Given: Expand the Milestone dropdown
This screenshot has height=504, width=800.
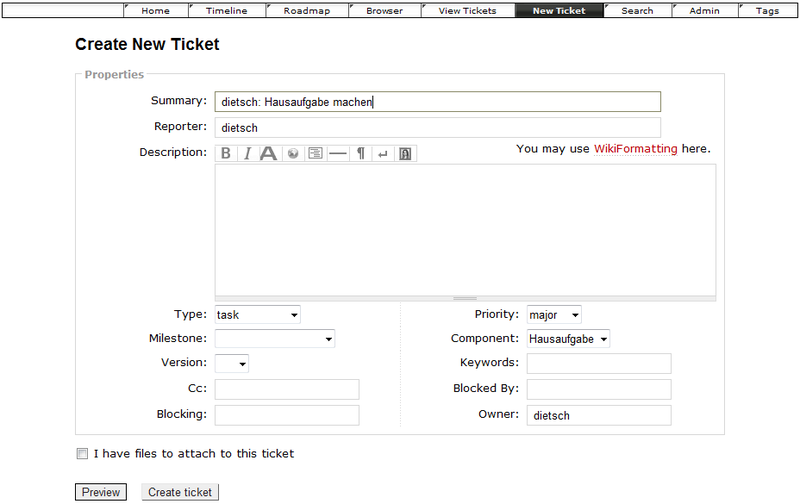Looking at the screenshot, I should 274,339.
